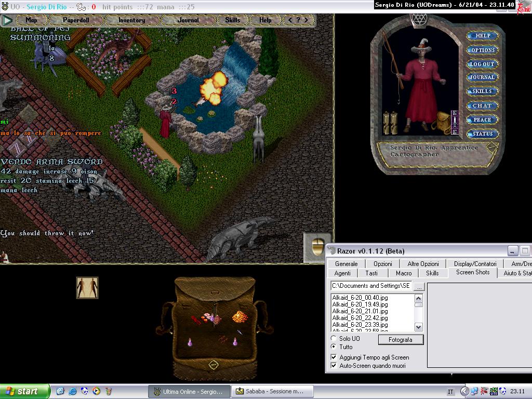Minimize the paperdoll using its diamond icon
532x399 pixels.
click(x=491, y=147)
